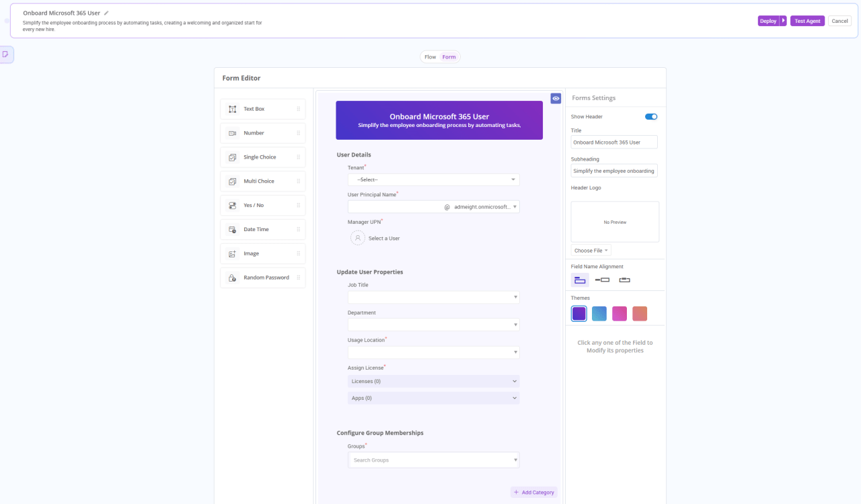Pick the pink theme swatch

(619, 314)
